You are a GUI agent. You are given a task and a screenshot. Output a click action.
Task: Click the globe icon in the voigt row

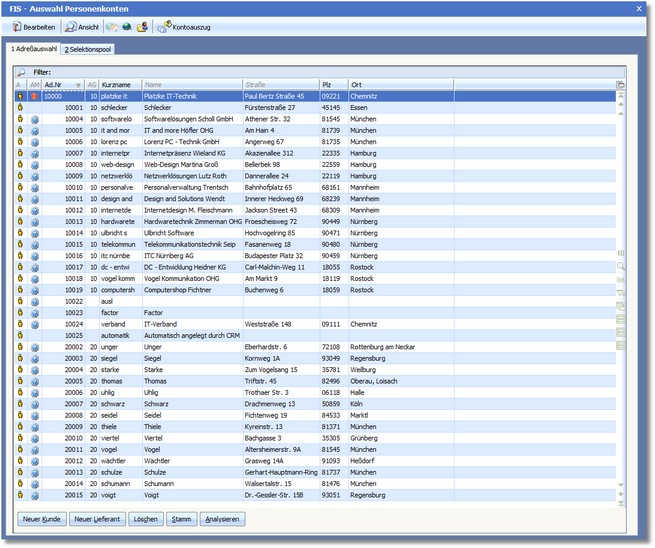[x=34, y=494]
